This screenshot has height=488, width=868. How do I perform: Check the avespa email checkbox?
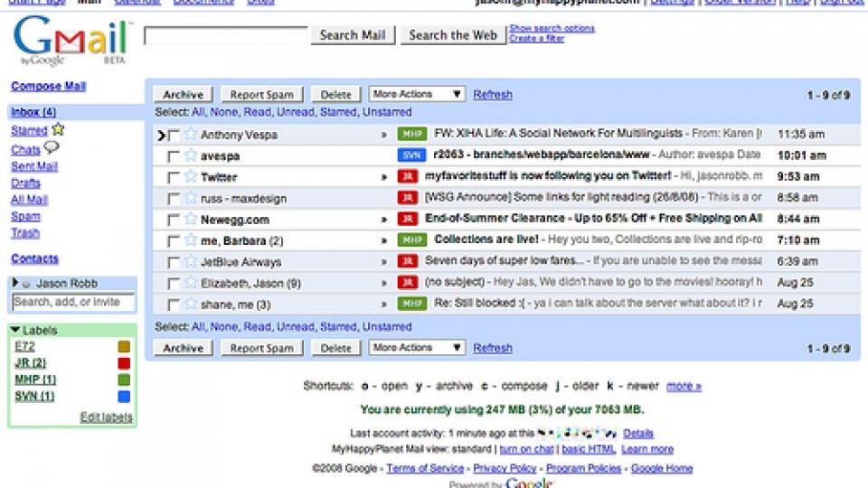pyautogui.click(x=174, y=156)
